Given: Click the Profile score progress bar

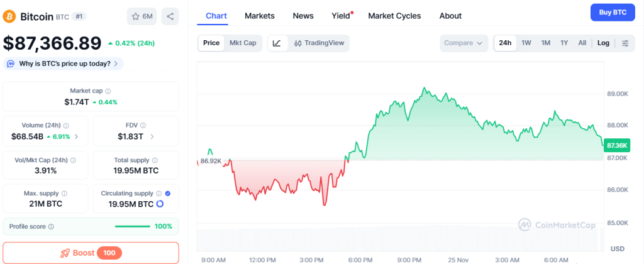Looking at the screenshot, I should (x=132, y=226).
